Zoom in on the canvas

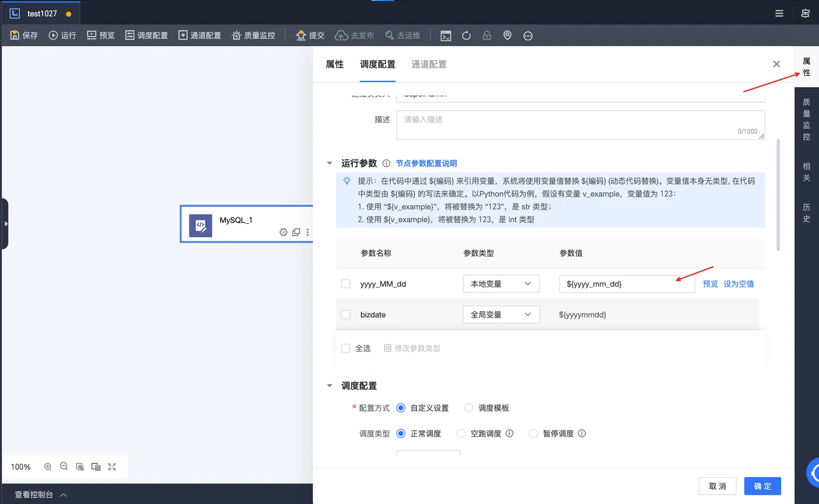tap(48, 467)
